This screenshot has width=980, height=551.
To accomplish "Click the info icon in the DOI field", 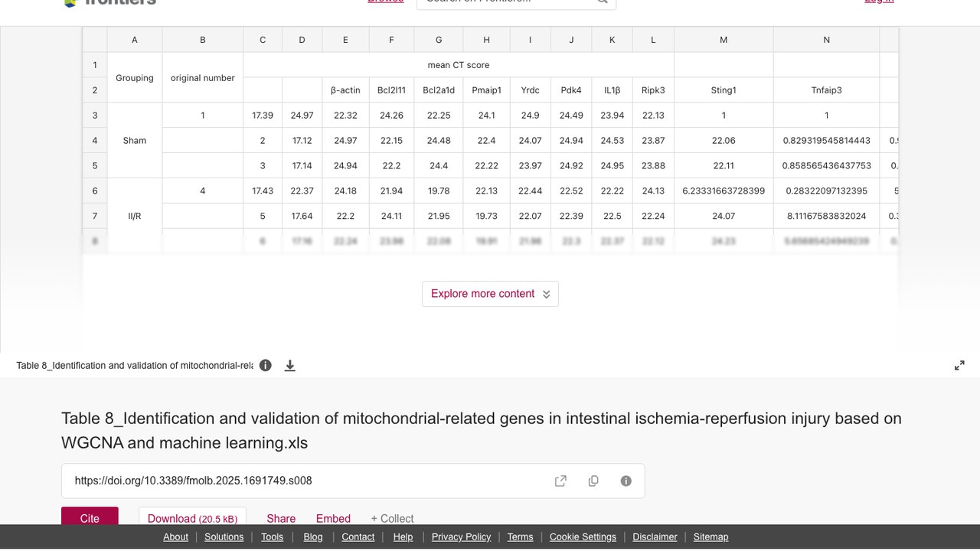I will point(626,481).
